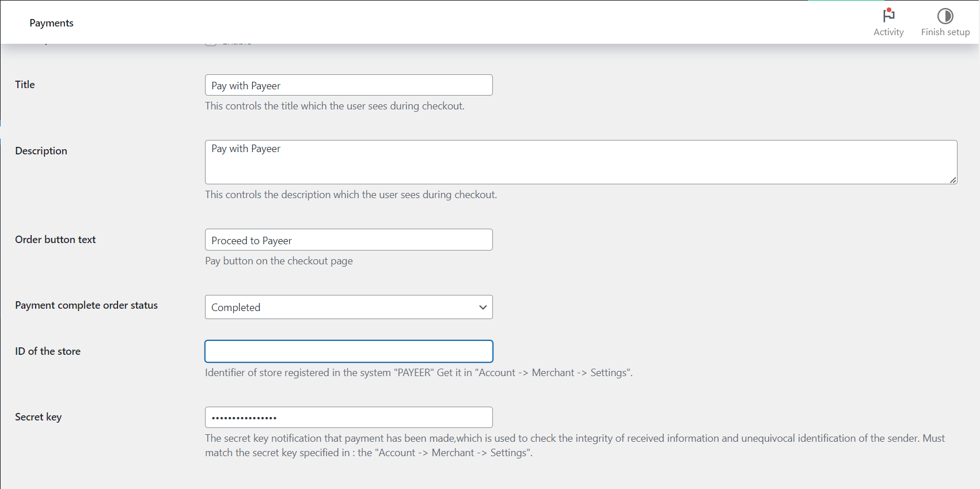Click into the Title input field
This screenshot has height=489, width=980.
pyautogui.click(x=349, y=85)
